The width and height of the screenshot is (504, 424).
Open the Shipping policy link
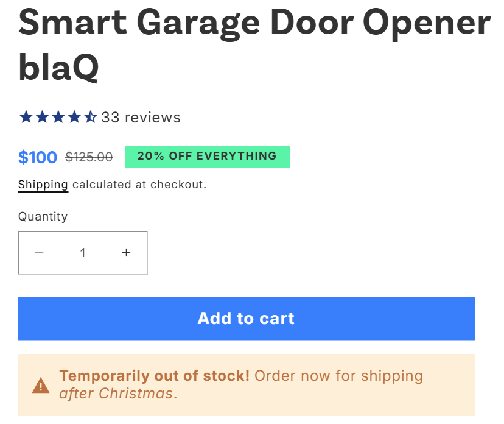tap(43, 185)
